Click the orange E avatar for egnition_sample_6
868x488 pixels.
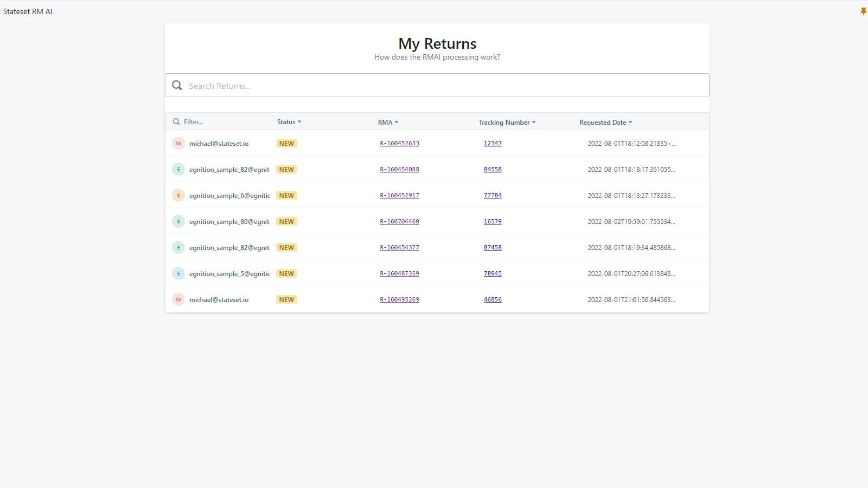pyautogui.click(x=178, y=195)
